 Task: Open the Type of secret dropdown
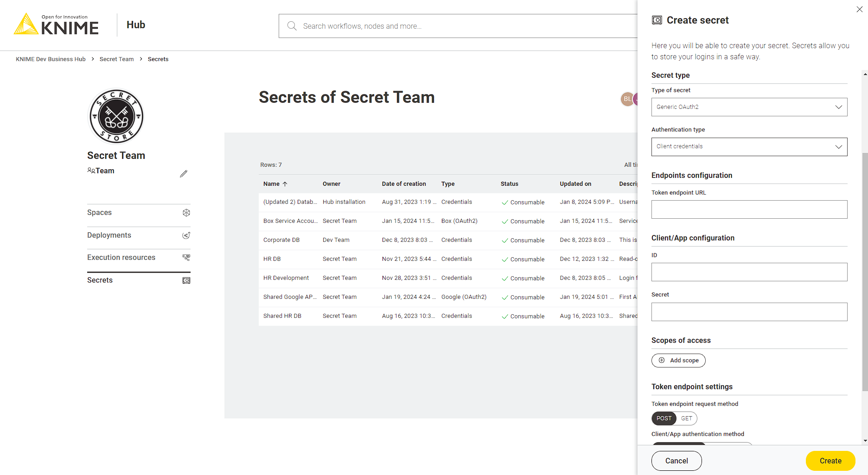click(x=749, y=107)
